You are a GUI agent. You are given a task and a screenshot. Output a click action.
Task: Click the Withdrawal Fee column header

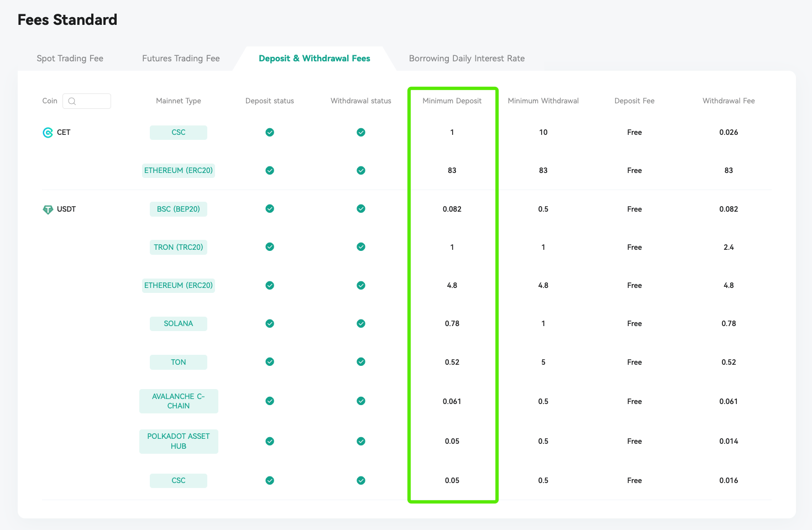[729, 101]
